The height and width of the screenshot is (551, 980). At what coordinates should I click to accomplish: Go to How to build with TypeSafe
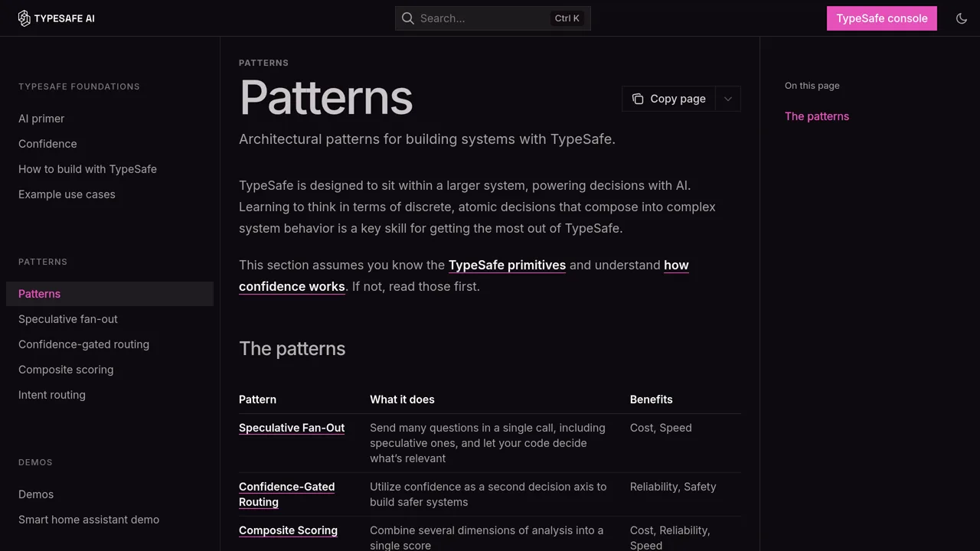pos(87,169)
